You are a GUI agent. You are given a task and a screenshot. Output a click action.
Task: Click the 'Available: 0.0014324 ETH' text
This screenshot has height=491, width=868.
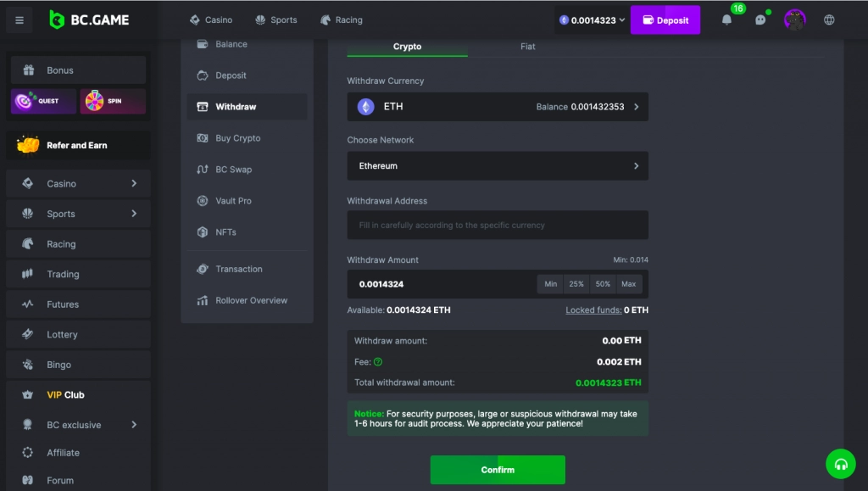(x=398, y=310)
